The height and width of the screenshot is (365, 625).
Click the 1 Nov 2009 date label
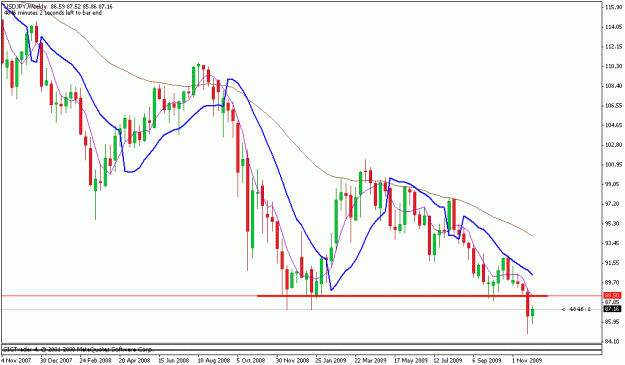(x=527, y=360)
